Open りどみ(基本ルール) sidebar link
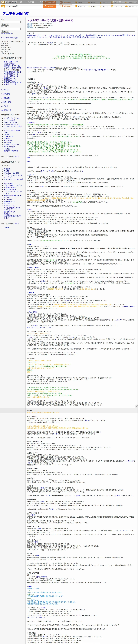This screenshot has height=644, width=138. point(11,62)
